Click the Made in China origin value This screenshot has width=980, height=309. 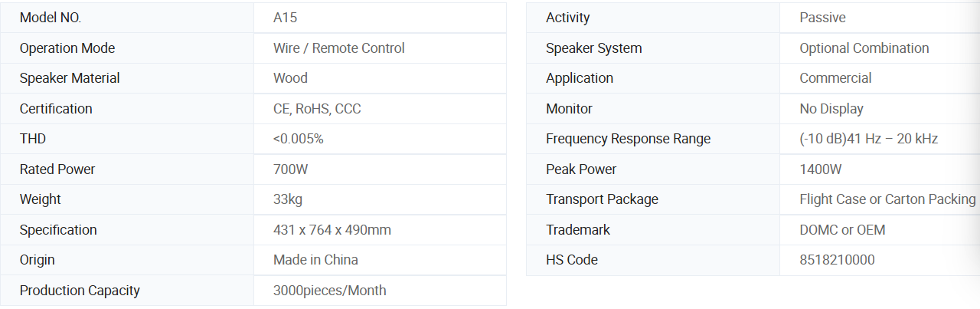pyautogui.click(x=315, y=260)
